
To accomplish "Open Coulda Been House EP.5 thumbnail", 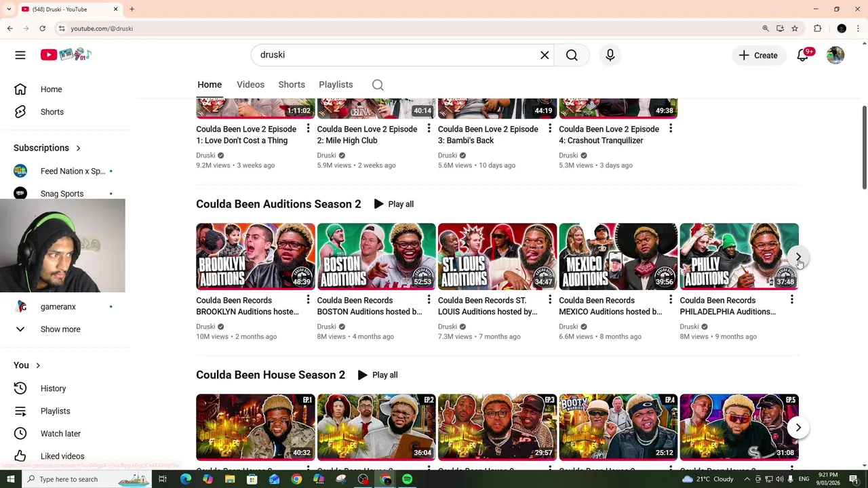I will tap(739, 427).
